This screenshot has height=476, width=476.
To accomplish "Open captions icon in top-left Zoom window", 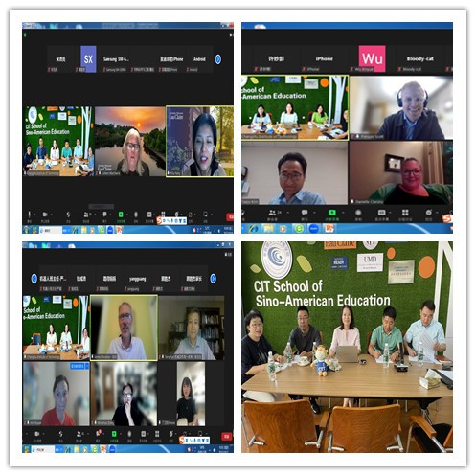I will click(x=149, y=215).
